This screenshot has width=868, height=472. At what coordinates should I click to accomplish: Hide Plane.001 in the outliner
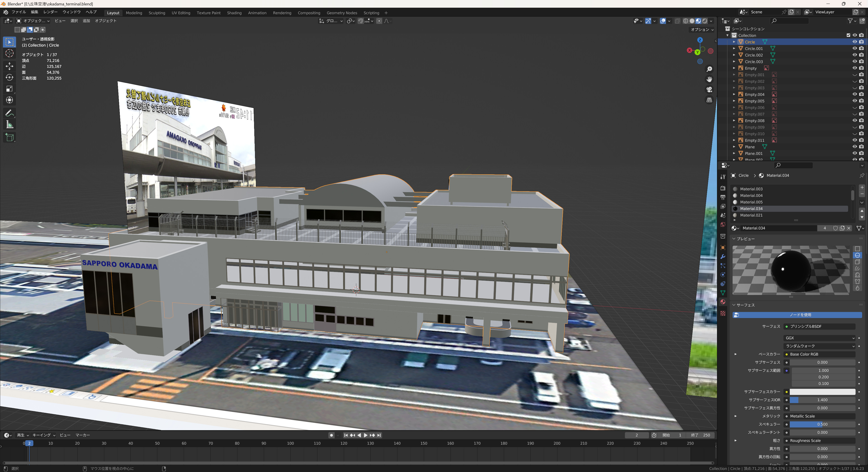854,153
